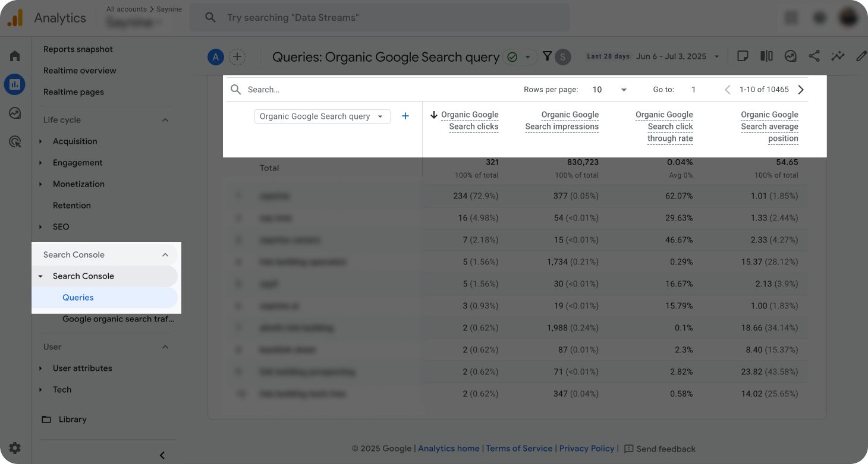Open the trend sparkline icon
868x464 pixels.
click(838, 56)
